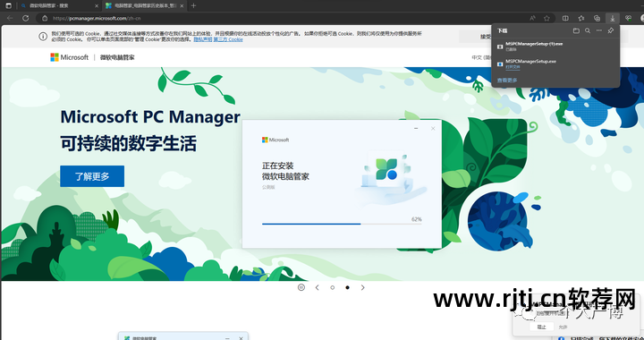Click the 阻止 button in the popup

tap(542, 327)
